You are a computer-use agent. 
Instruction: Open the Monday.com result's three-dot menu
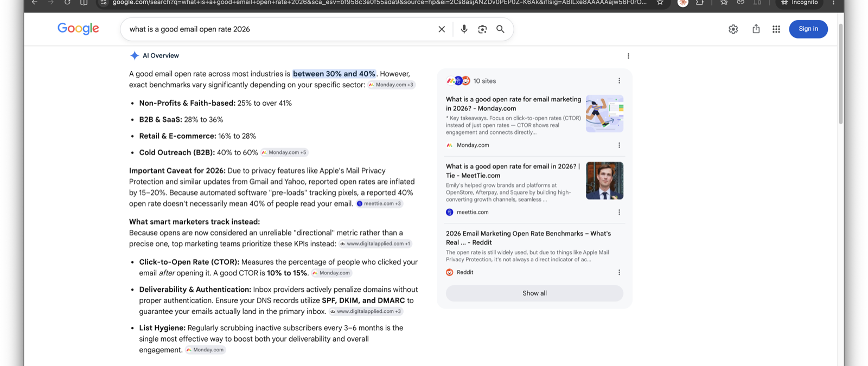coord(619,145)
